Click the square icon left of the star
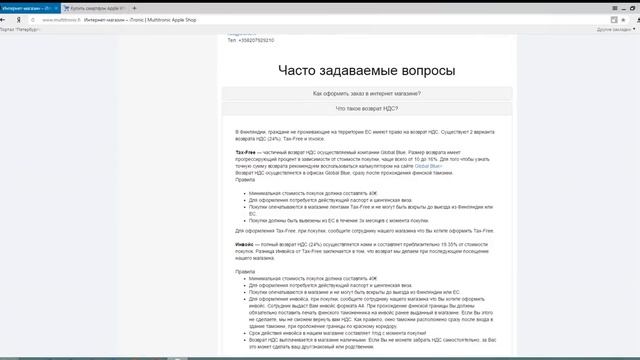640x360 pixels. [614, 20]
